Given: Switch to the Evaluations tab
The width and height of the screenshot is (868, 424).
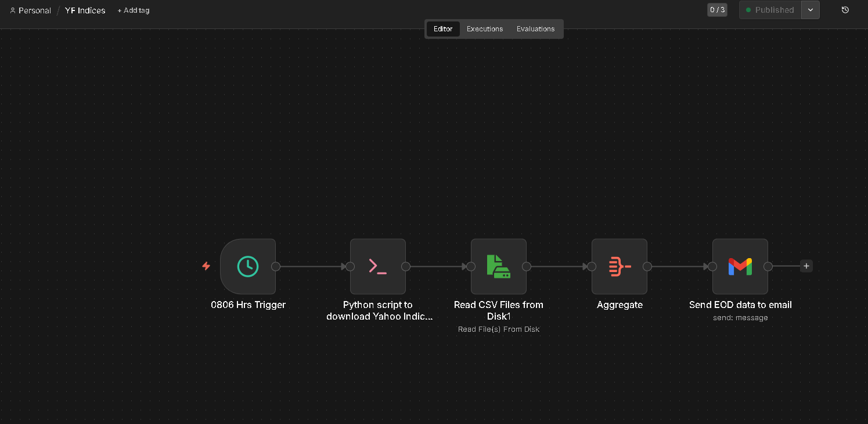Looking at the screenshot, I should [535, 29].
